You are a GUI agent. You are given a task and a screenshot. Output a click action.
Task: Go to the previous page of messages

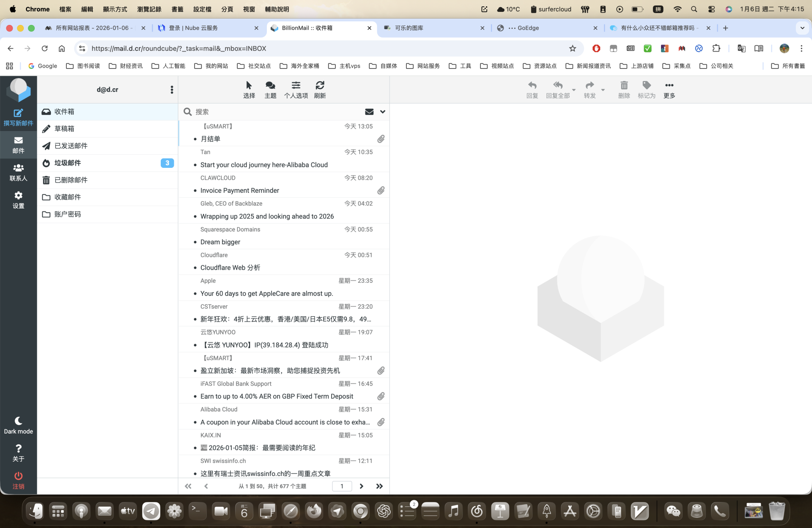206,486
